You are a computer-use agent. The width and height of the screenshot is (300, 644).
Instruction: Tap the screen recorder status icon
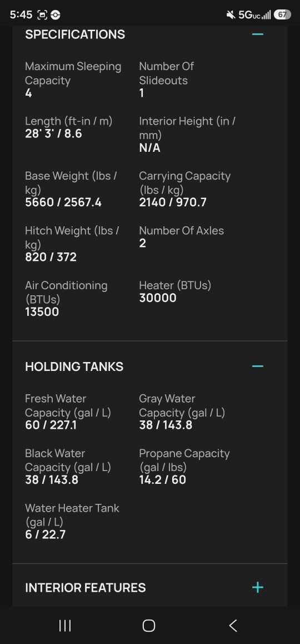(x=42, y=15)
